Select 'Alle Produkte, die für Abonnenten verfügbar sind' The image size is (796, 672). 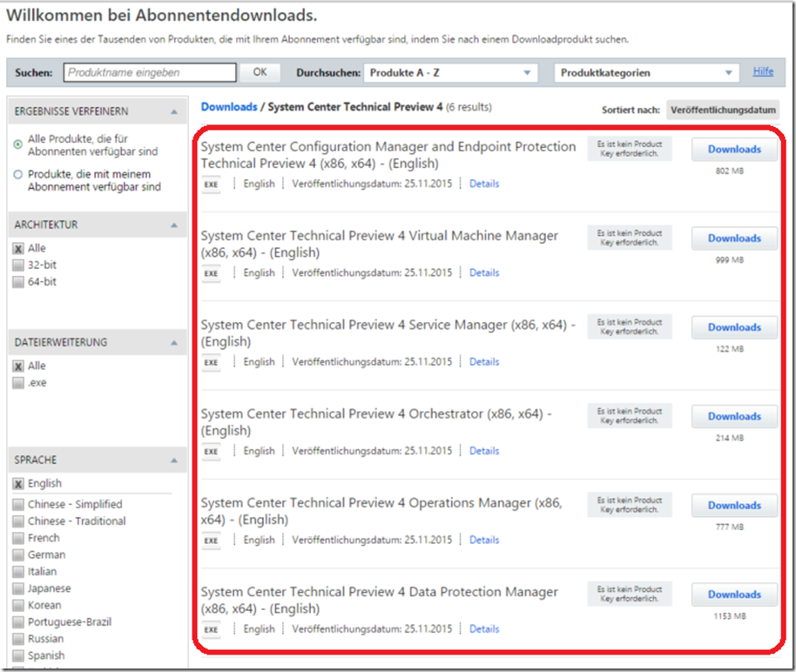(x=17, y=144)
